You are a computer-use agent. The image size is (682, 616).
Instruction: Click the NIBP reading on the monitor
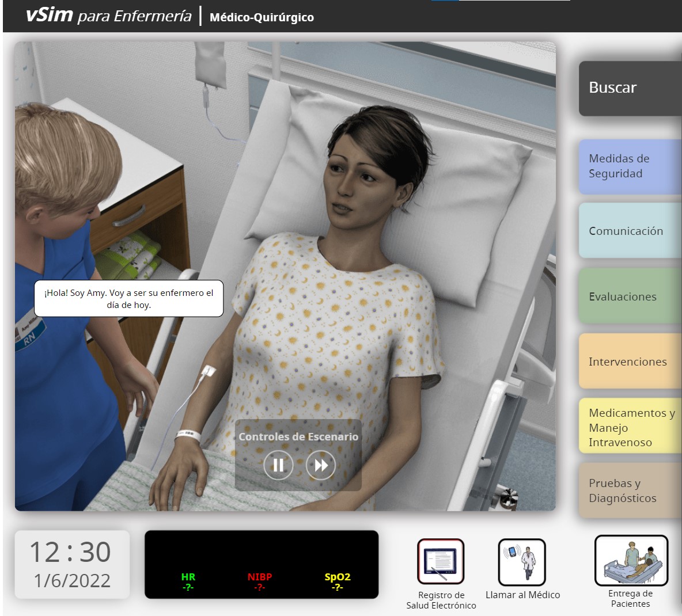click(x=259, y=581)
